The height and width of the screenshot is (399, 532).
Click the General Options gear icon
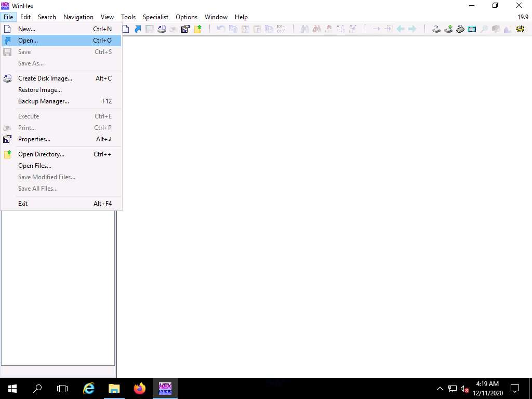(520, 29)
